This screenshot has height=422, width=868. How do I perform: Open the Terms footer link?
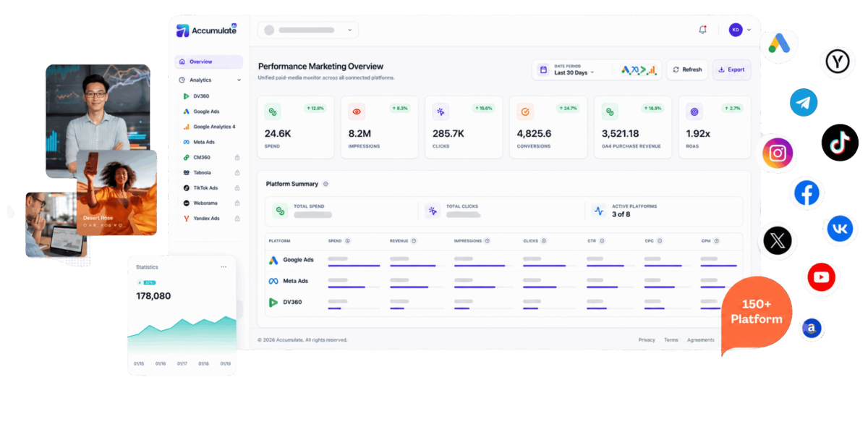pyautogui.click(x=671, y=339)
